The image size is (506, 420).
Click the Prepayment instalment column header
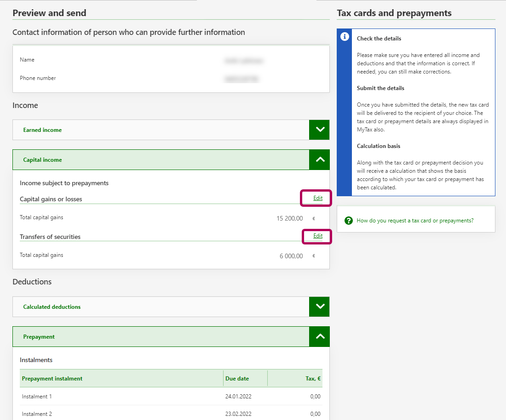click(x=52, y=379)
